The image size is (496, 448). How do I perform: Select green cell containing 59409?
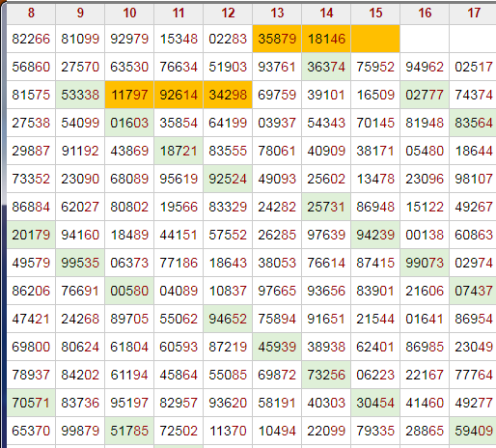[473, 431]
